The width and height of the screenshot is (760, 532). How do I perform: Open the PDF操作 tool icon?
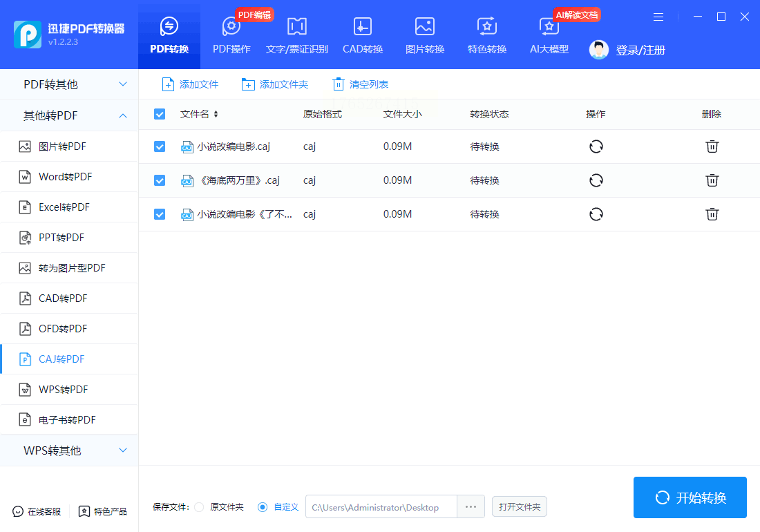point(231,28)
